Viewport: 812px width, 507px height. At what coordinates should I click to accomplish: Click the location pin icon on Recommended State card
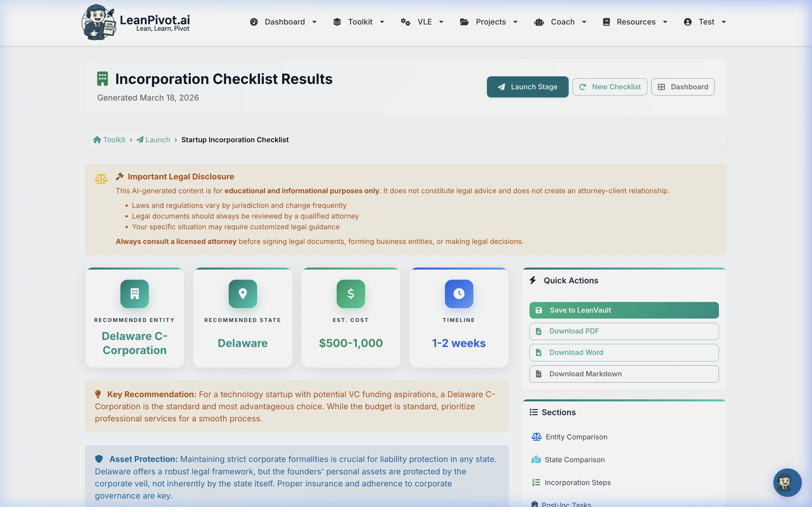[242, 294]
